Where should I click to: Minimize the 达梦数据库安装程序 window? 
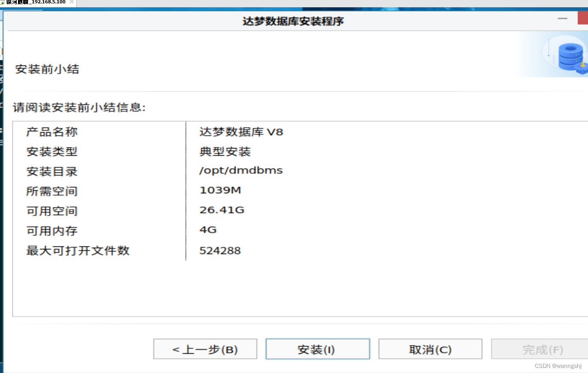pyautogui.click(x=562, y=19)
